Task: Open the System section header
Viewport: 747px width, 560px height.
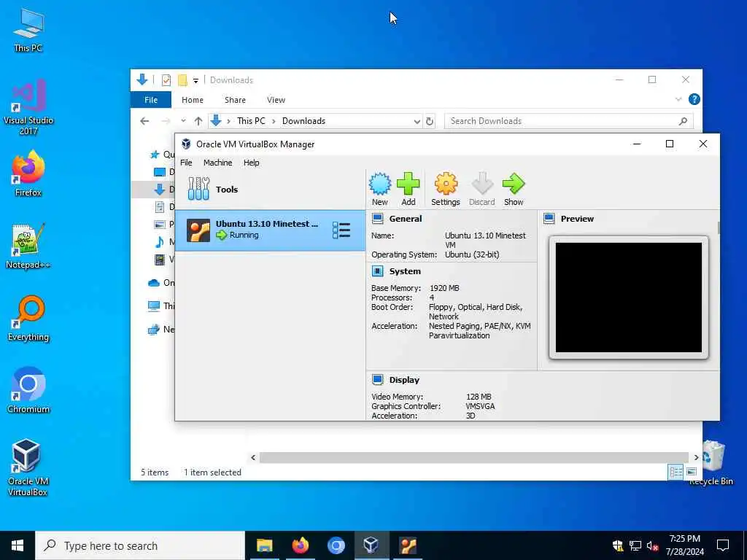Action: (404, 271)
